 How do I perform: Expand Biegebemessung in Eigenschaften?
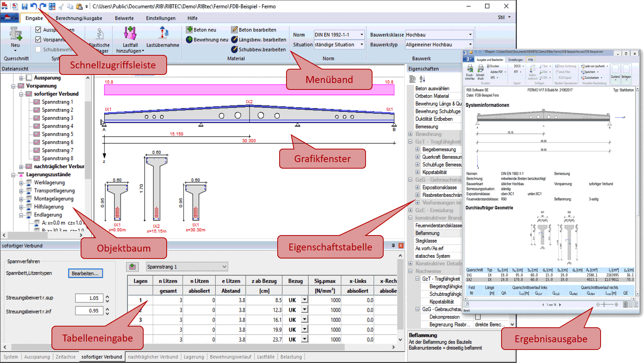coord(417,149)
